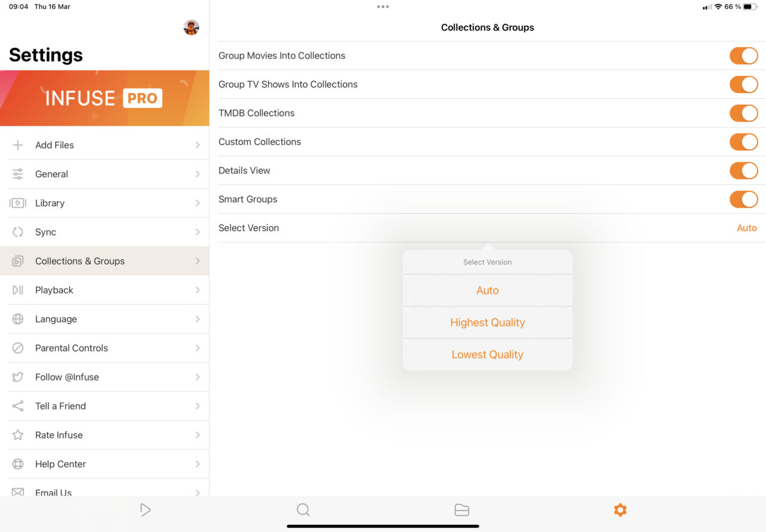The width and height of the screenshot is (766, 532).
Task: Open Rate Infuse label
Action: click(59, 435)
